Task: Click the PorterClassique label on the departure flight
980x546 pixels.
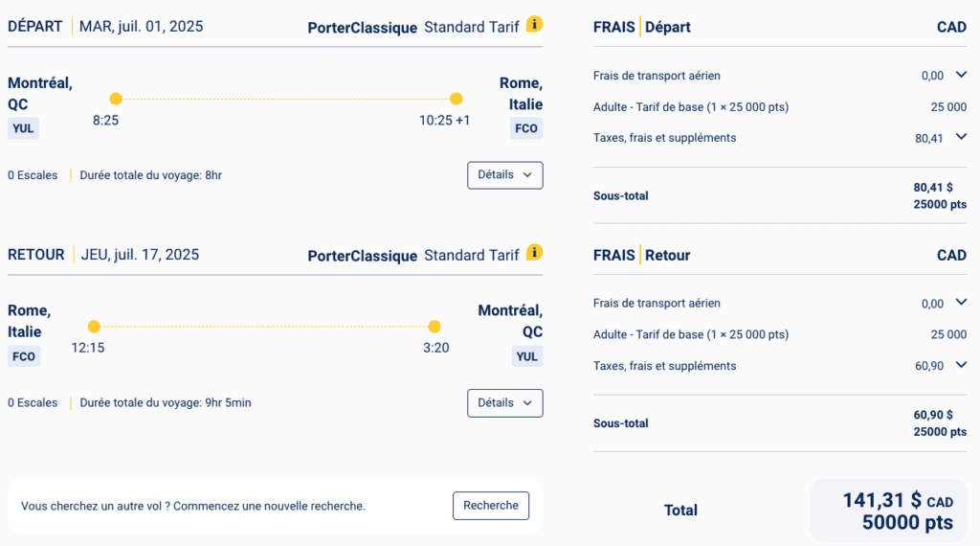Action: pyautogui.click(x=362, y=28)
